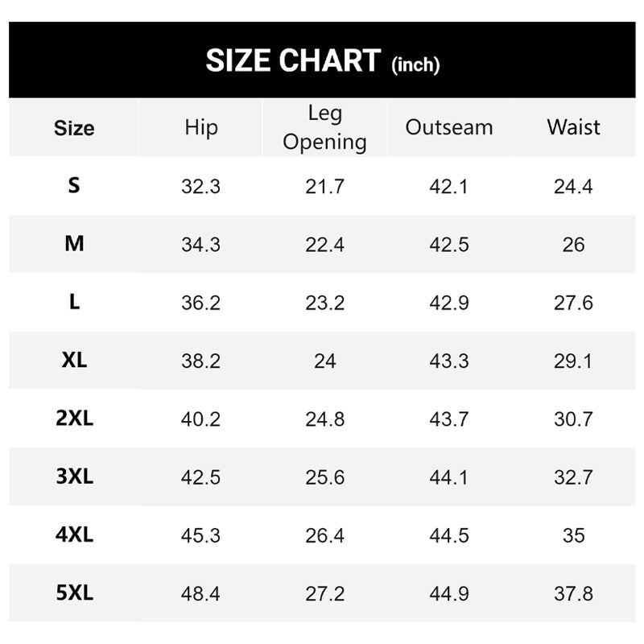Select the Hip column header
The height and width of the screenshot is (644, 644).
point(200,127)
